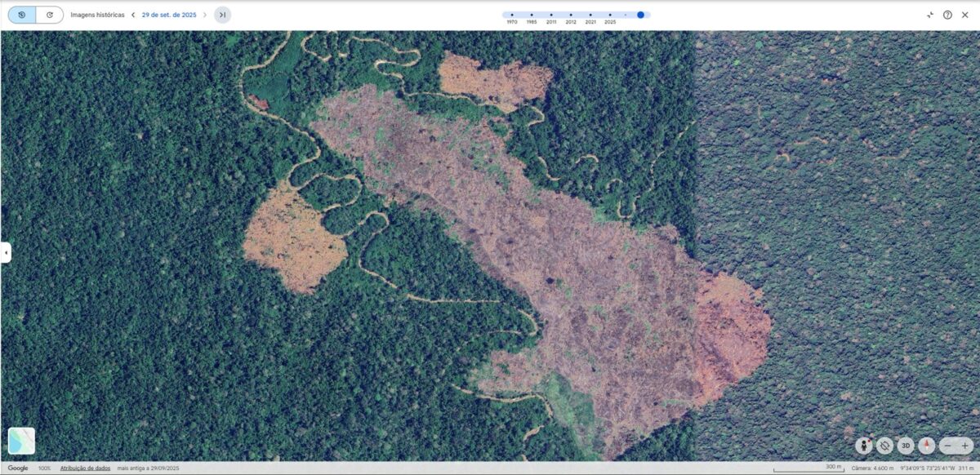The height and width of the screenshot is (475, 980).
Task: Jump to 2012 on the timeline
Action: [571, 15]
